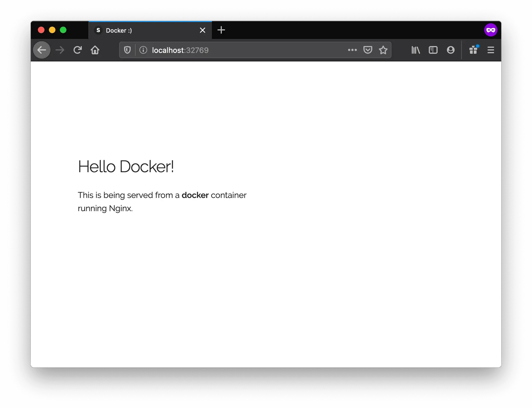
Task: Go back to the previous page
Action: [x=42, y=50]
